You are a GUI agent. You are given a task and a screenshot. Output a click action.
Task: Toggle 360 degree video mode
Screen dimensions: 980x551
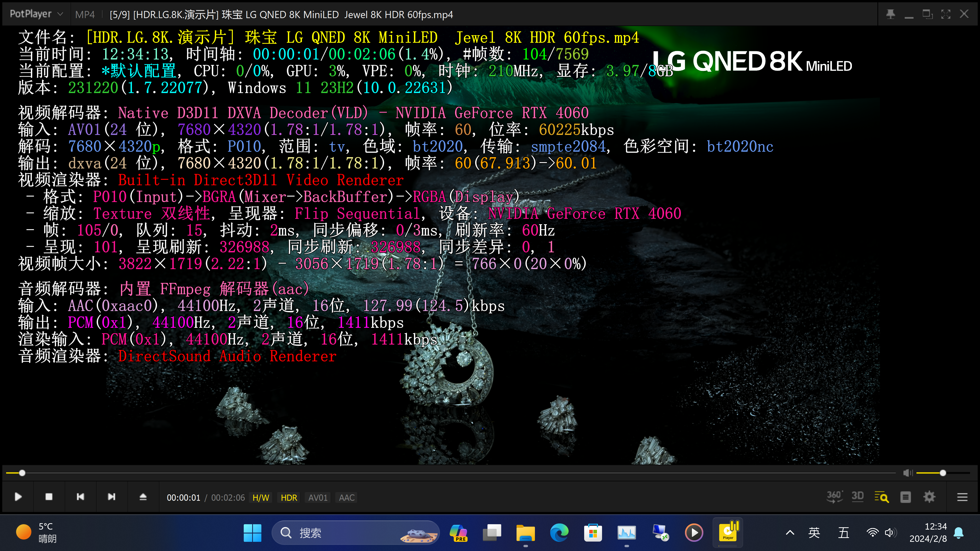coord(834,497)
